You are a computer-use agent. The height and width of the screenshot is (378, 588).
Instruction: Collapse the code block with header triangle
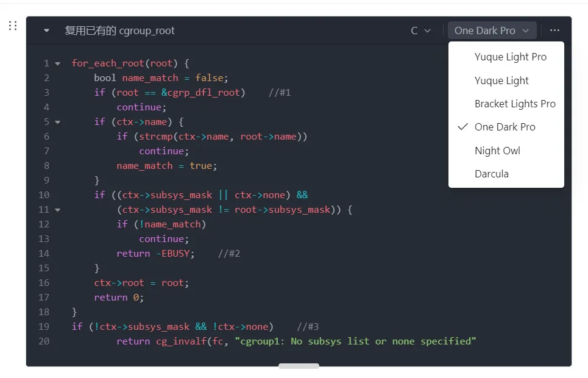coord(46,30)
